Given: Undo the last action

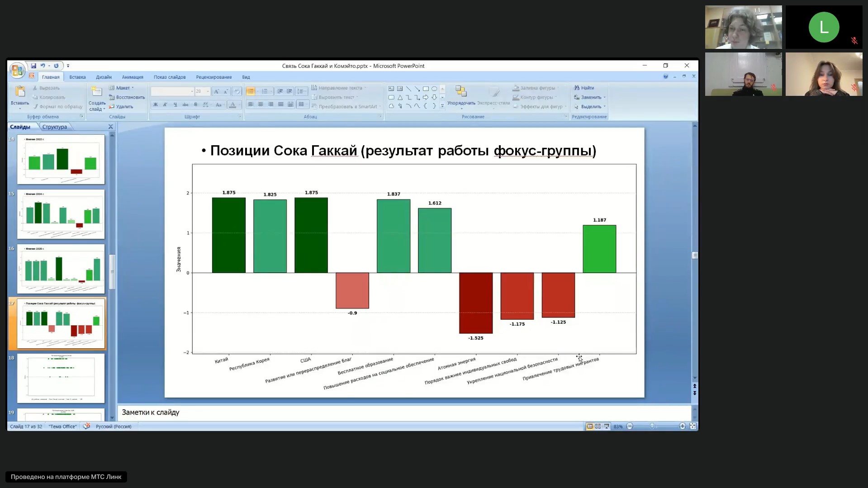Looking at the screenshot, I should click(x=43, y=66).
